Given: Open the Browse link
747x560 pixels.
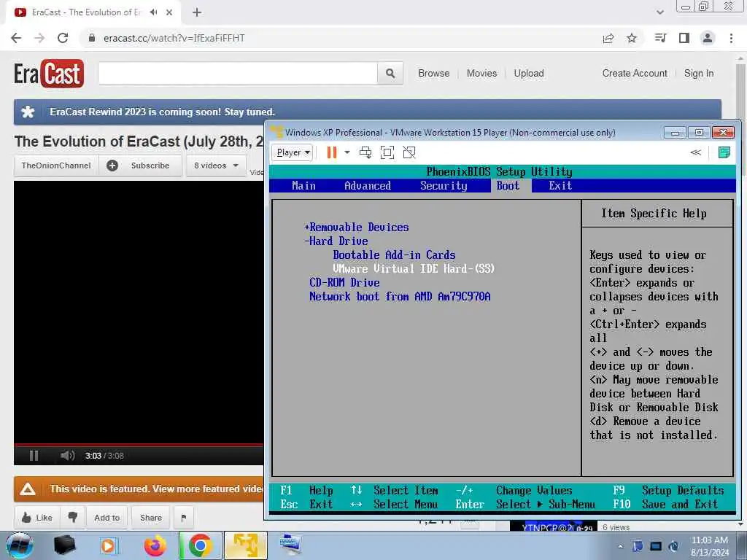Looking at the screenshot, I should tap(433, 74).
